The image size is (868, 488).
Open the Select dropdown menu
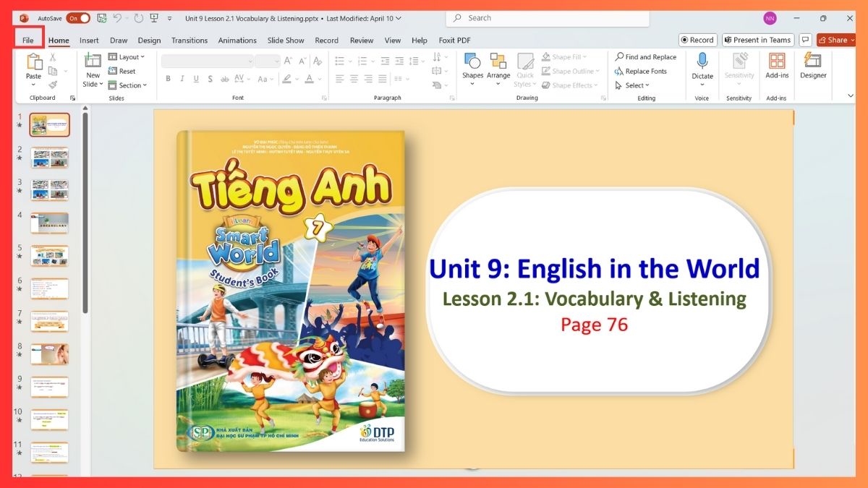point(634,85)
